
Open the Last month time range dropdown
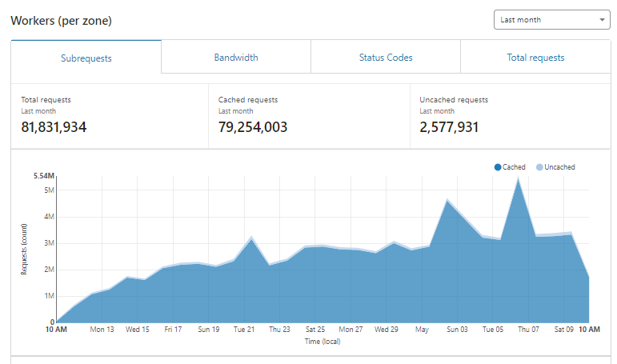[x=551, y=20]
